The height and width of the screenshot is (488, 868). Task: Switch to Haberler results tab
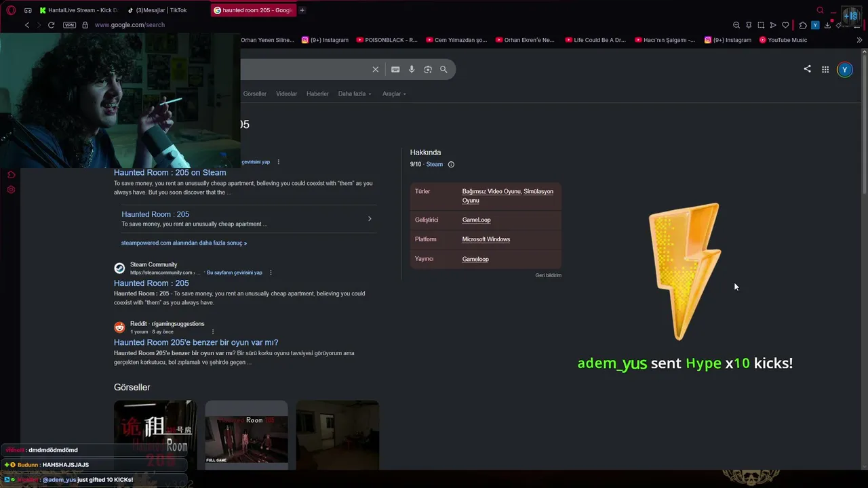pos(317,94)
